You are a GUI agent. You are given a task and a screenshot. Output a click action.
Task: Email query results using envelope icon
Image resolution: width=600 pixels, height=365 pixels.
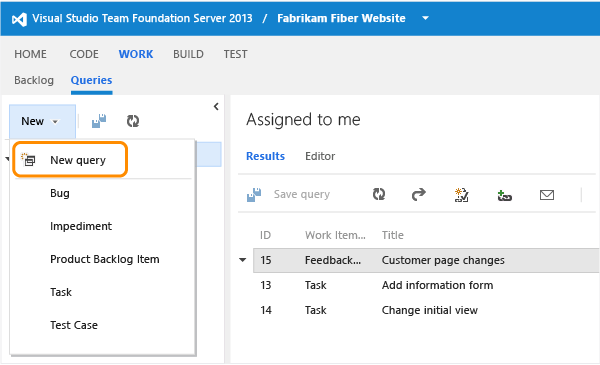pyautogui.click(x=547, y=195)
